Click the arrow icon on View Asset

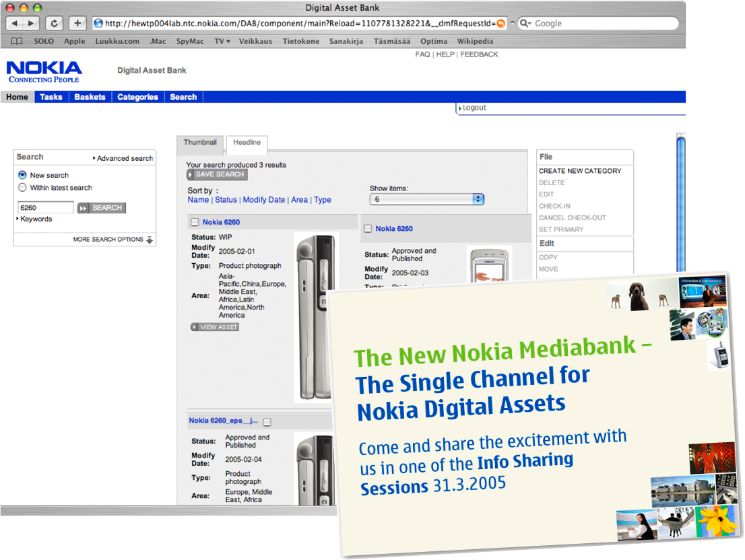(x=194, y=327)
